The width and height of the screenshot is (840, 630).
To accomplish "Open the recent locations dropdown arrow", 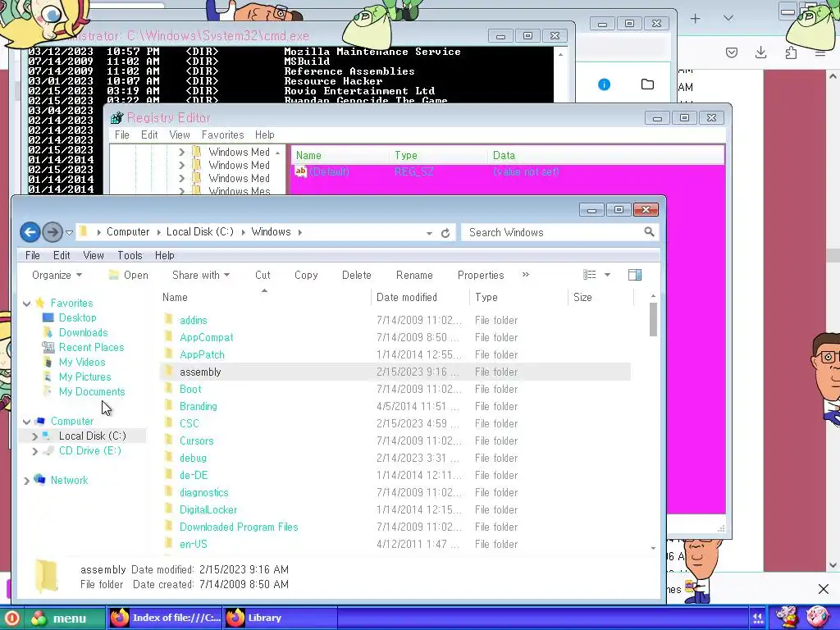I will point(69,232).
